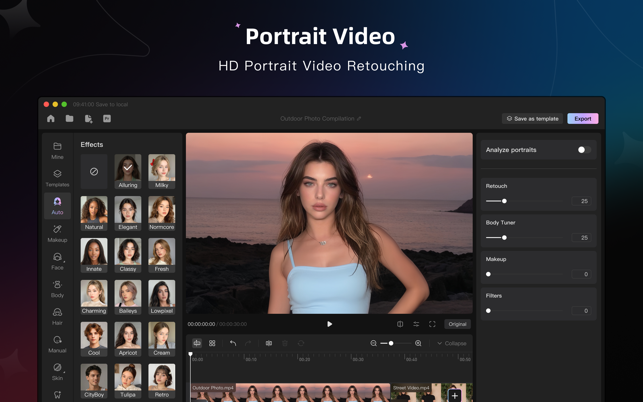
Task: Click Save as template button
Action: (x=532, y=119)
